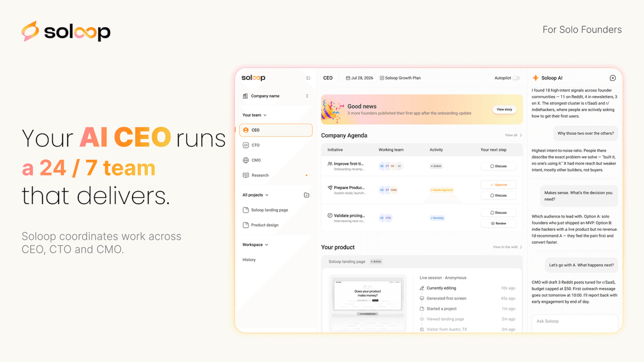Click the building icon beside Company name
The width and height of the screenshot is (644, 362).
pos(245,96)
